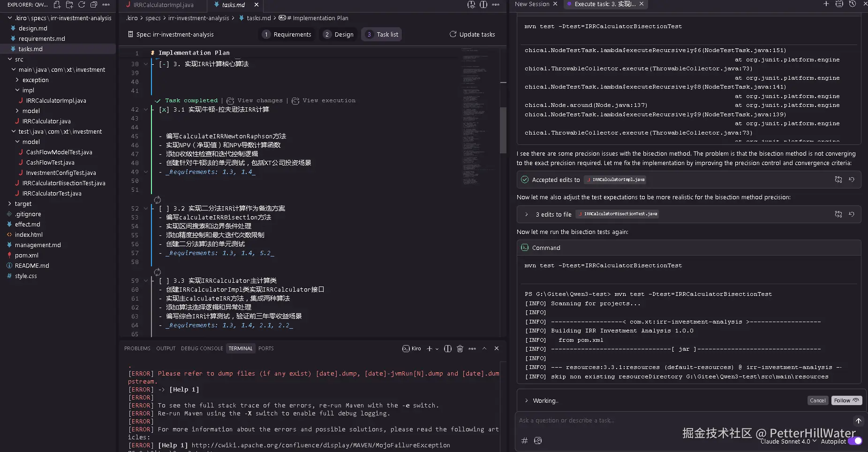Toggle the in-progress checkbox for task 3
Viewport: 868px width, 452px height.
(164, 64)
